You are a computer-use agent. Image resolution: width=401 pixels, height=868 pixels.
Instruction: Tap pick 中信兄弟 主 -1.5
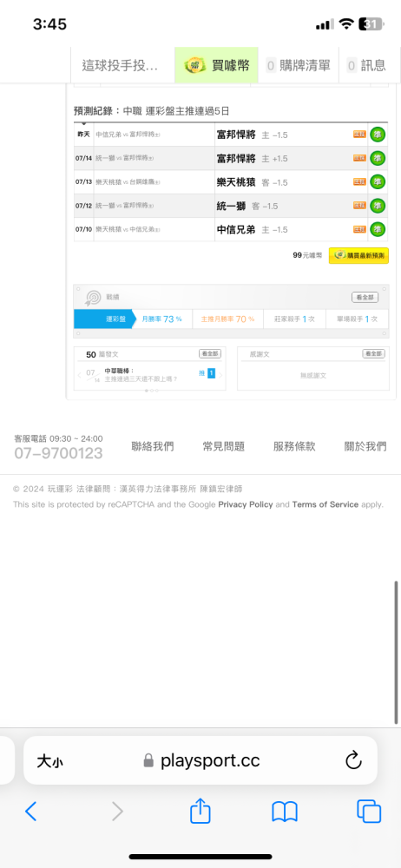coord(252,229)
